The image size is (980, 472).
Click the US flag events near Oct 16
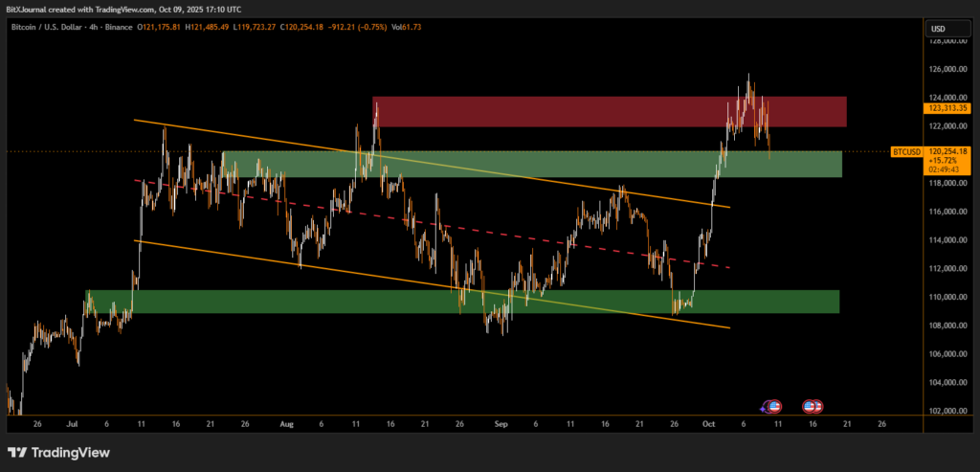[813, 406]
